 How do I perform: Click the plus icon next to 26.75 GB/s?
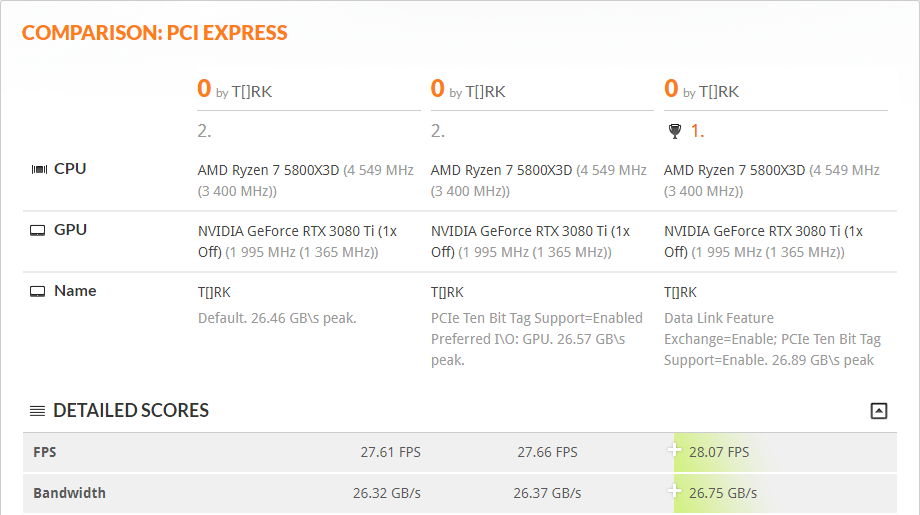675,492
